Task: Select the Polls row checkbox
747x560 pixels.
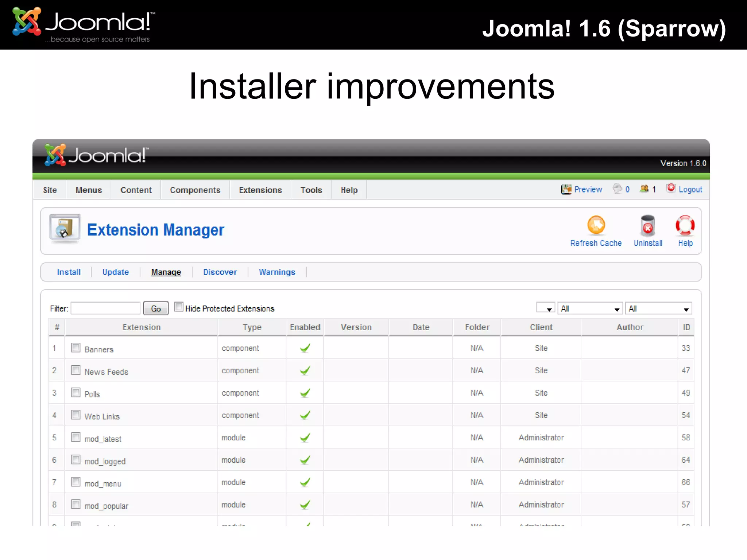Action: (76, 392)
